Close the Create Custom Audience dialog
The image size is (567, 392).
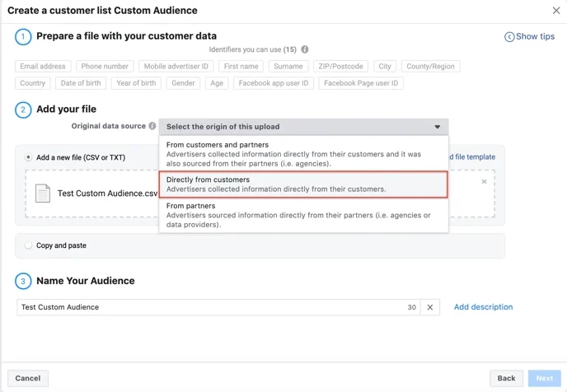click(556, 10)
